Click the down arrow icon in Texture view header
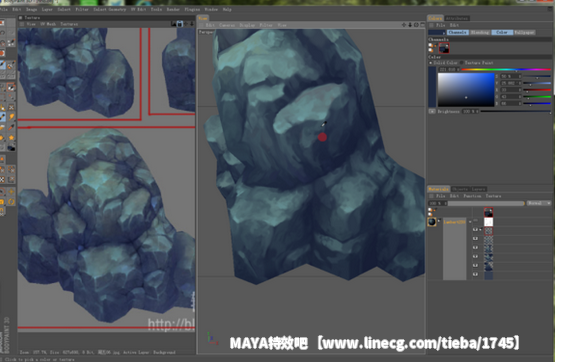 click(192, 24)
